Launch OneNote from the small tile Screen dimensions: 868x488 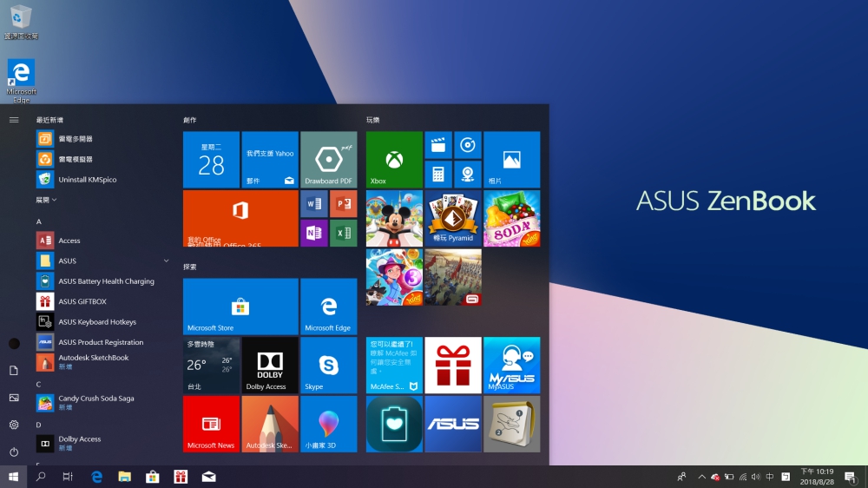[x=314, y=234]
